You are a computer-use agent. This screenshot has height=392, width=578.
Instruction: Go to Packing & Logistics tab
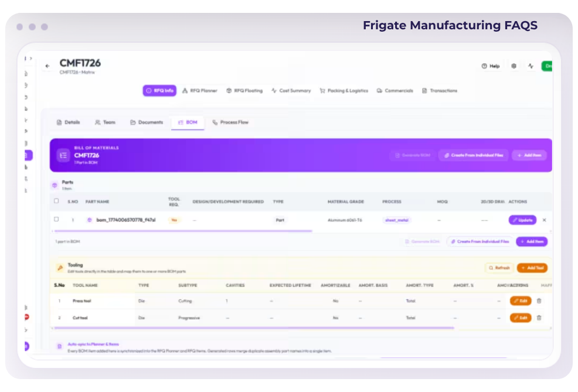344,91
